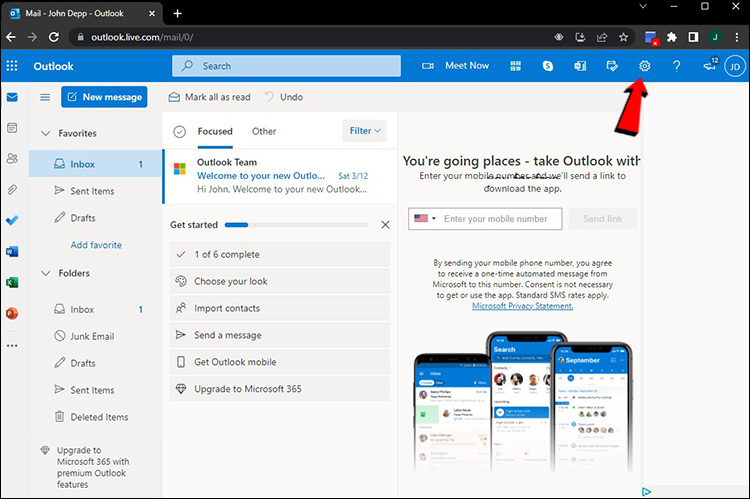Open the My Day calendar-check icon

612,66
